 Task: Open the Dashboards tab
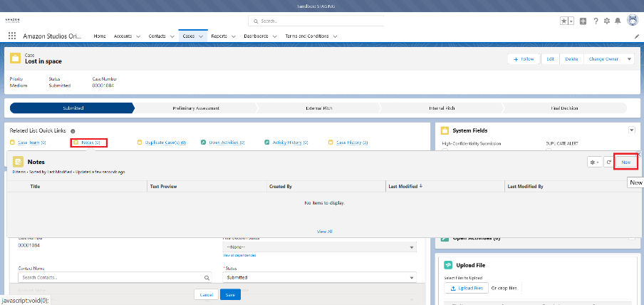coord(256,36)
